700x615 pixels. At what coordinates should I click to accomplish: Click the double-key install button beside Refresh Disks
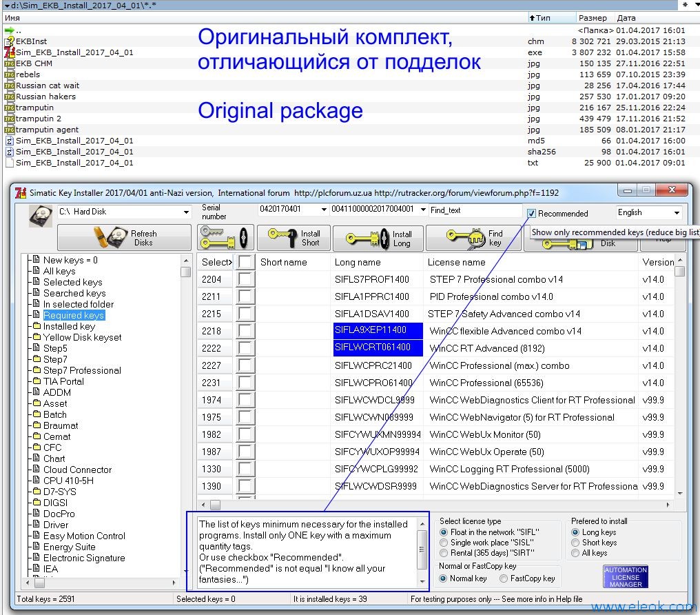(225, 237)
